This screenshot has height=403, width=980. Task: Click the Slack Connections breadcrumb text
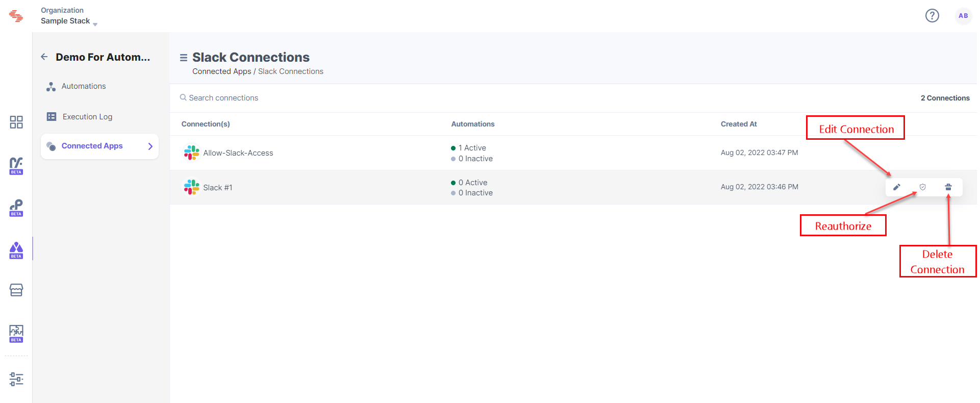point(291,71)
